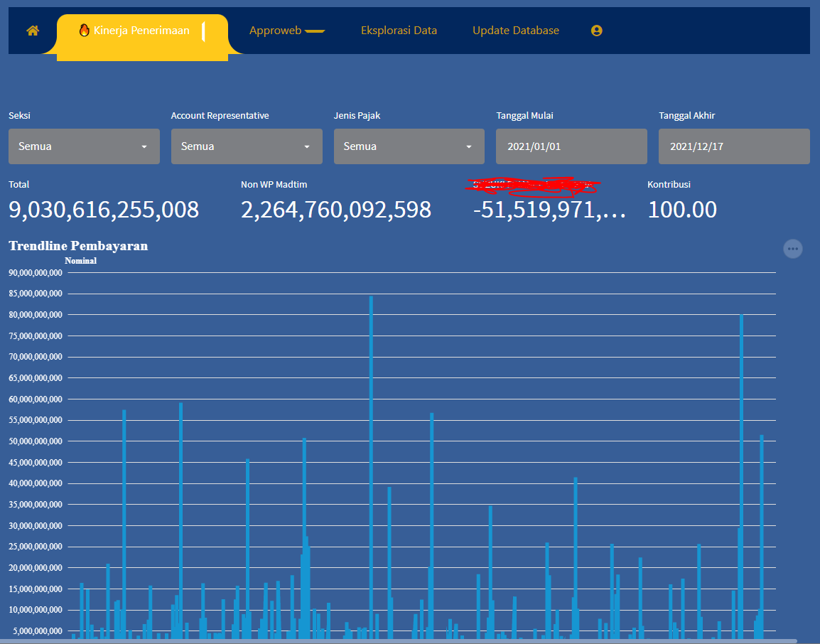This screenshot has width=820, height=644.
Task: Select the Kontribusi value 100.00
Action: [682, 210]
